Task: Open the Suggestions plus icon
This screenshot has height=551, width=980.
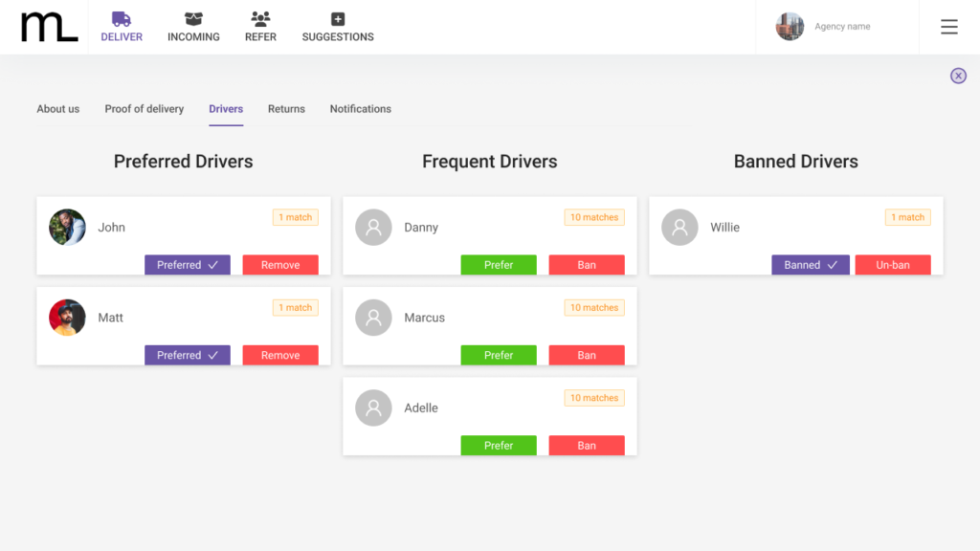Action: 338,19
